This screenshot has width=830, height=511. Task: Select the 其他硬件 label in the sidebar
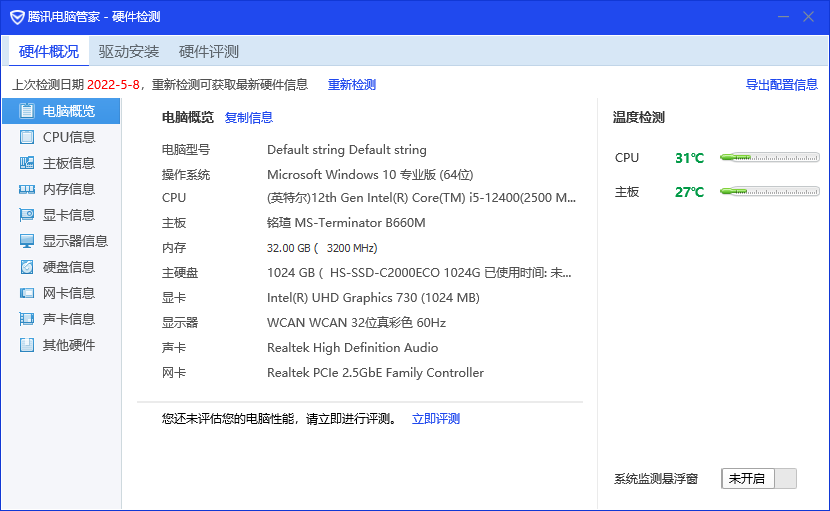(x=69, y=345)
